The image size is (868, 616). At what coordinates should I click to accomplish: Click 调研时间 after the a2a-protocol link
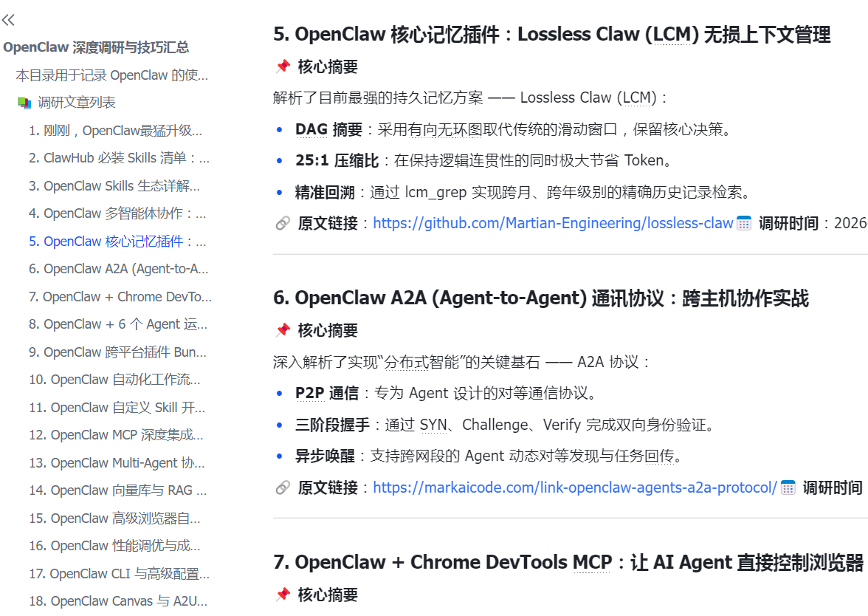[833, 487]
